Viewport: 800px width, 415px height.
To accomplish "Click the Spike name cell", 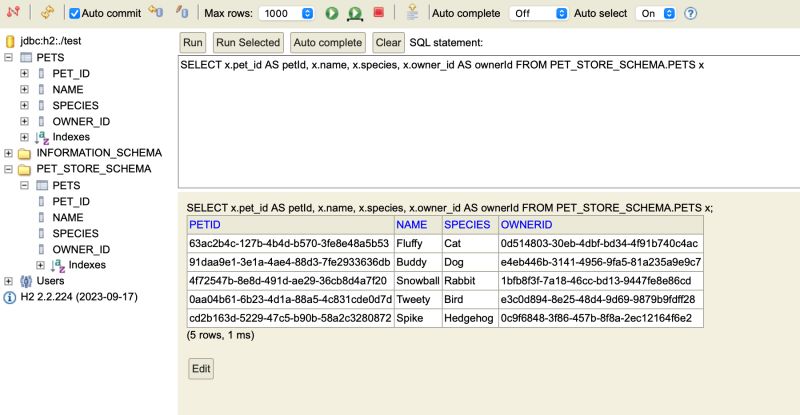I will (x=418, y=318).
